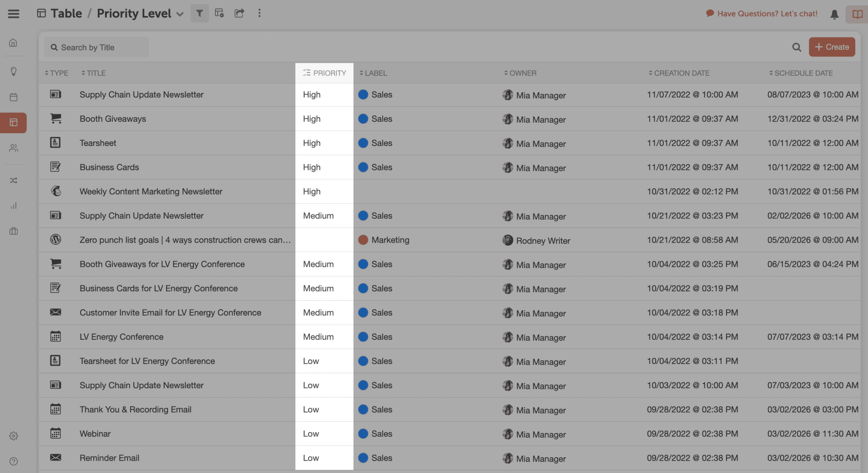Open settings gear in the sidebar
The image size is (868, 473).
tap(14, 436)
